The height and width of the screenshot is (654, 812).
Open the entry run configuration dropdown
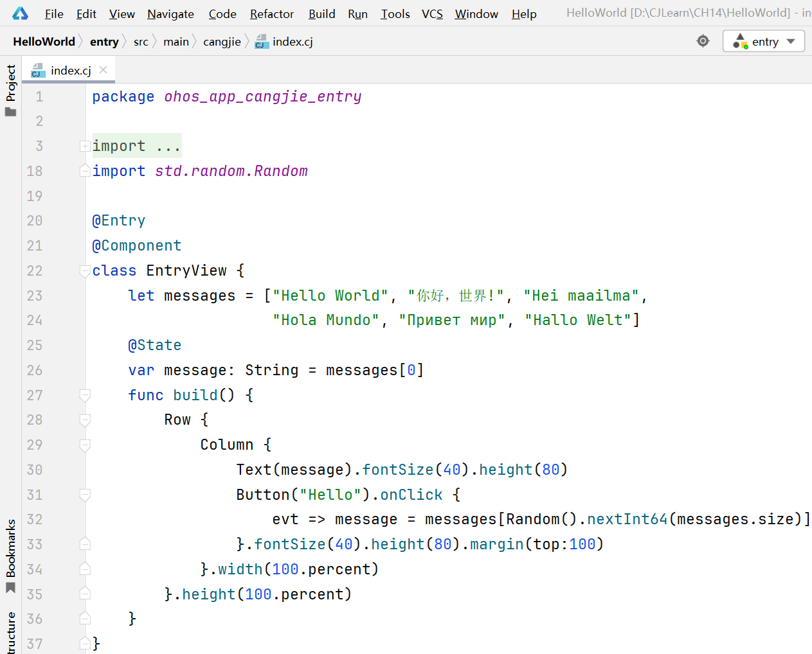[x=764, y=41]
